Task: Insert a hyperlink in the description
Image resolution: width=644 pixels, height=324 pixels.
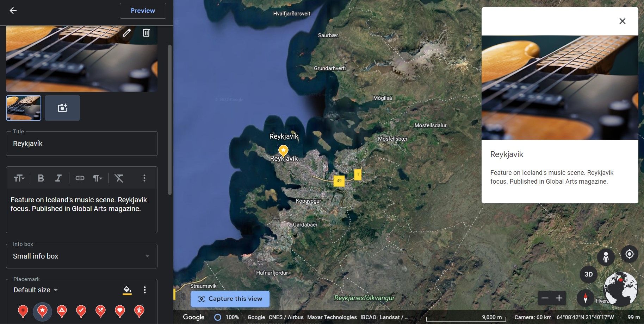Action: (80, 178)
